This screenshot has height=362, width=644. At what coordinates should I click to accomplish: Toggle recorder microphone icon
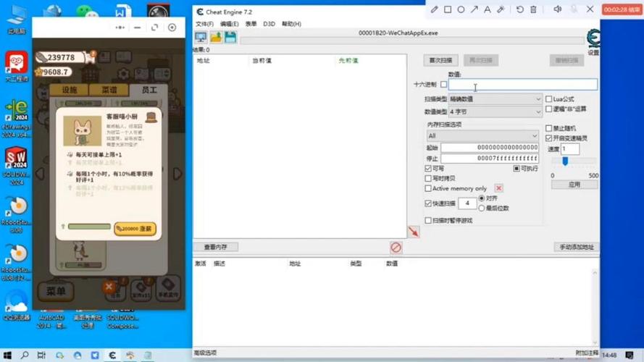pos(574,9)
